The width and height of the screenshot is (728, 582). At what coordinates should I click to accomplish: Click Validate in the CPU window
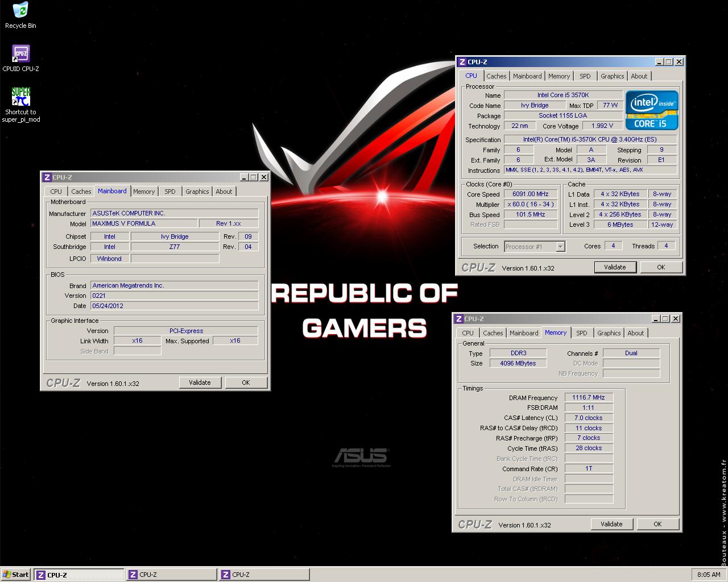pyautogui.click(x=615, y=267)
